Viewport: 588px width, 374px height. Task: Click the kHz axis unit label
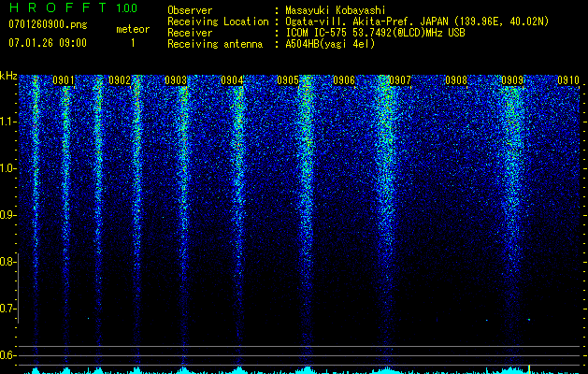click(8, 76)
